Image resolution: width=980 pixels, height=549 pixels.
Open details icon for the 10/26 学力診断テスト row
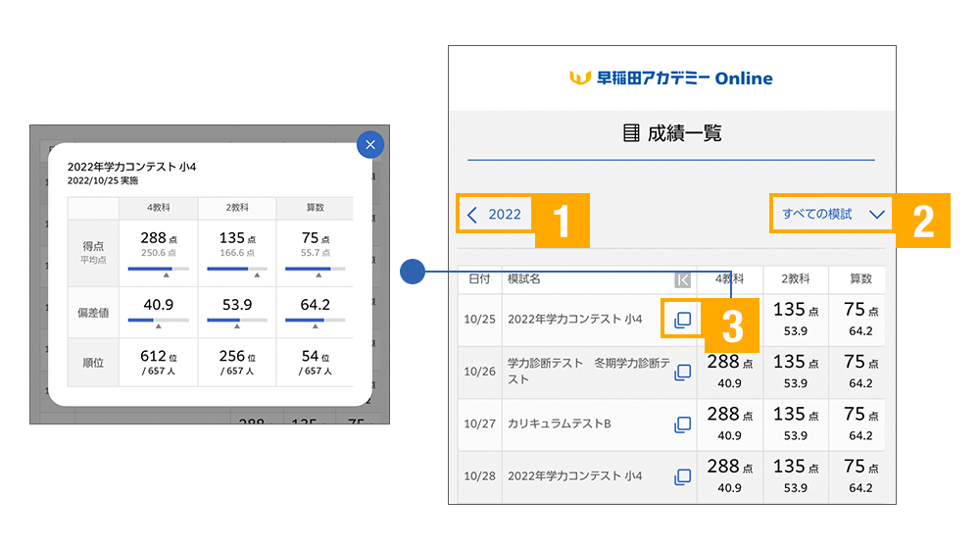(x=682, y=372)
